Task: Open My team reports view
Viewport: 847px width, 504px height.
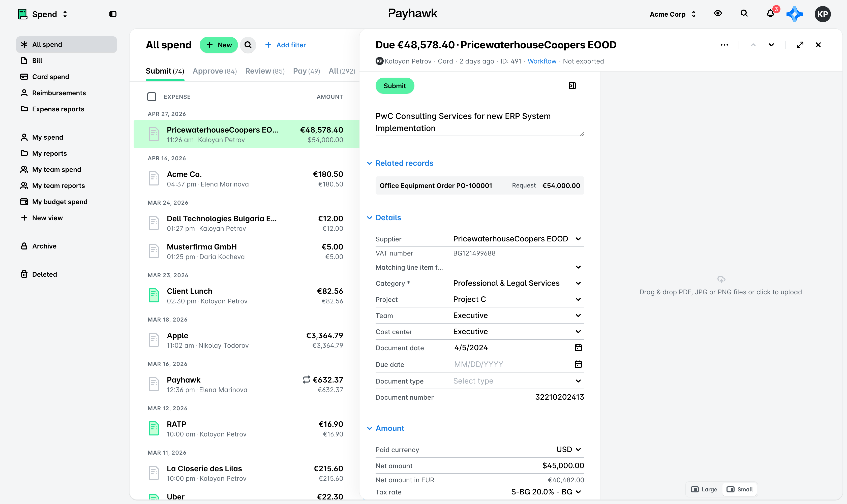Action: click(66, 185)
